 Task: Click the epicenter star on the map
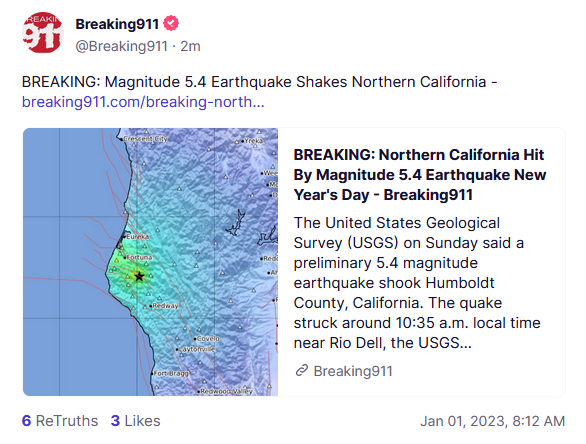click(x=139, y=277)
